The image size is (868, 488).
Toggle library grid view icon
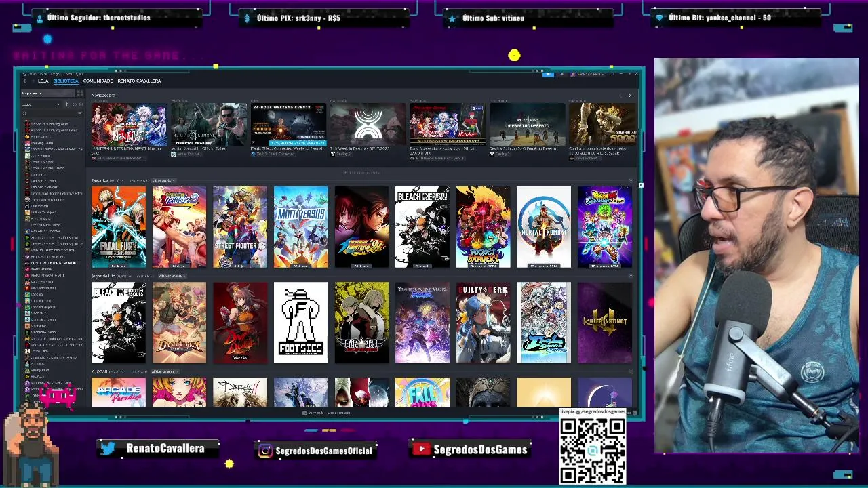coord(79,93)
